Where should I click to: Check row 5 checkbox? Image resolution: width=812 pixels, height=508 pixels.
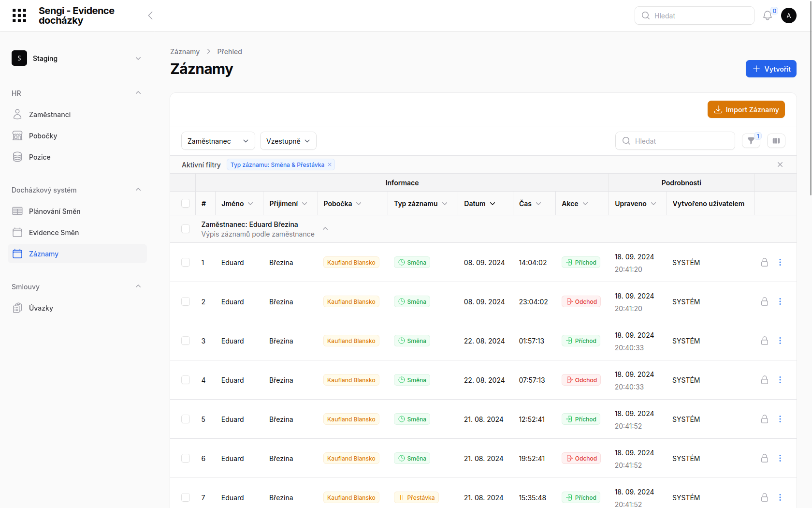point(186,419)
